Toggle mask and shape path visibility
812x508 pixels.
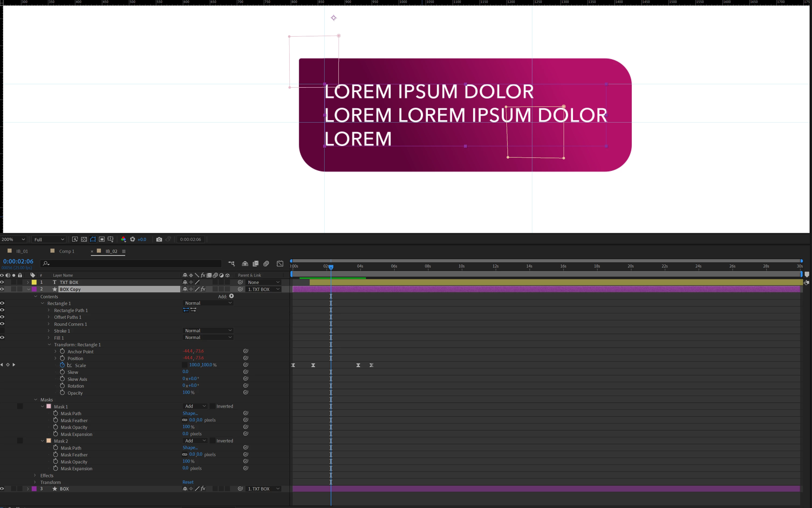pos(93,239)
